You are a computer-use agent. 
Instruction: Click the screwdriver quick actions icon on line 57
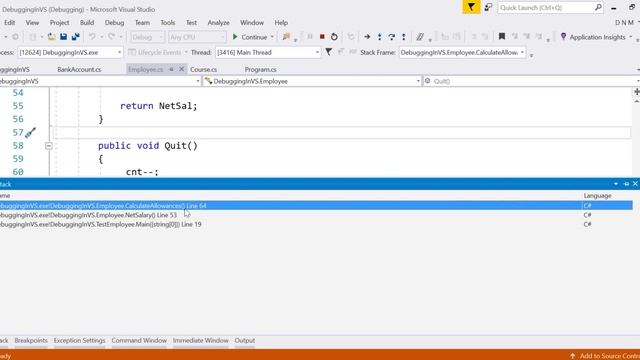(x=30, y=132)
